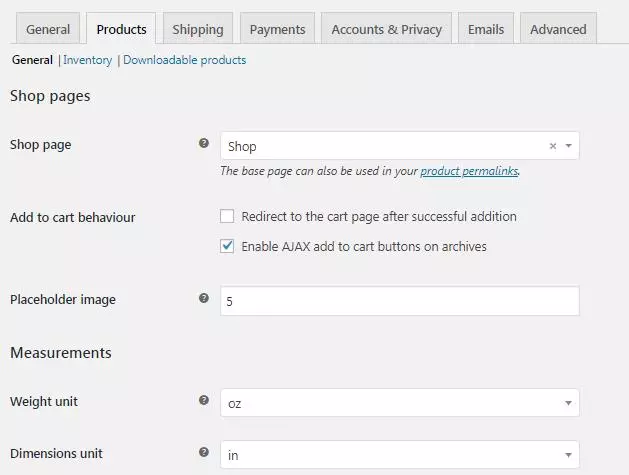Show help tooltip for Shop page
Image resolution: width=629 pixels, height=475 pixels.
point(204,143)
